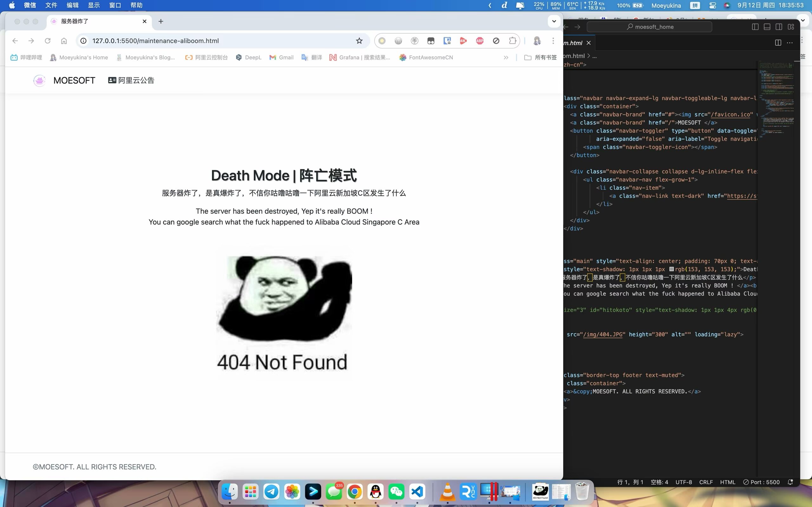Customize VS Code layout icon
Viewport: 812px width, 507px height.
click(791, 27)
